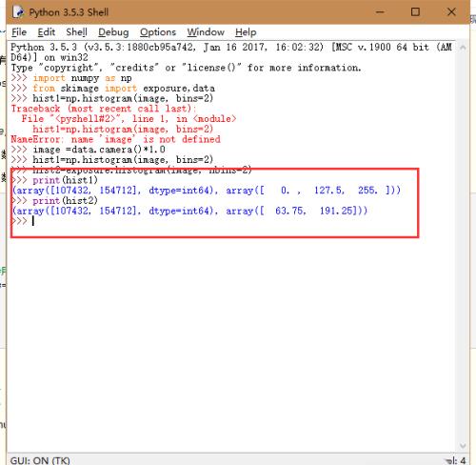Maximize the Python Shell window
Screen dimensions: 476x465
415,12
